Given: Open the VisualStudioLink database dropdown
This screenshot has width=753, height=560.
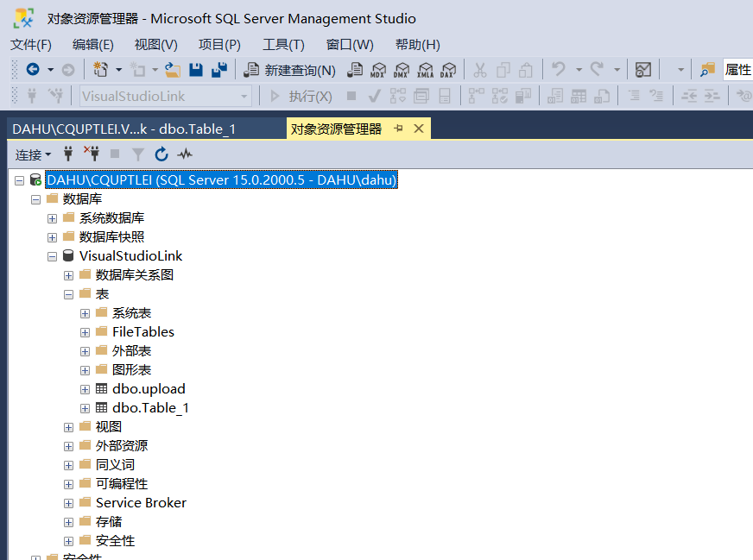Looking at the screenshot, I should coord(244,97).
